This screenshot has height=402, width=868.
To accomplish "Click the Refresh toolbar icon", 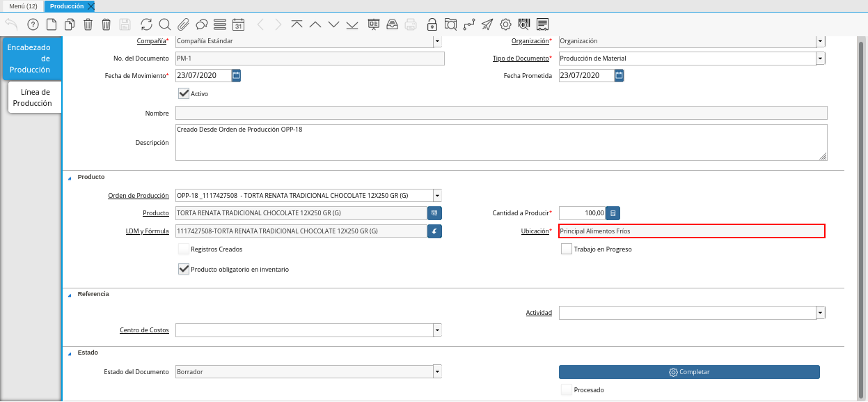I will click(146, 24).
